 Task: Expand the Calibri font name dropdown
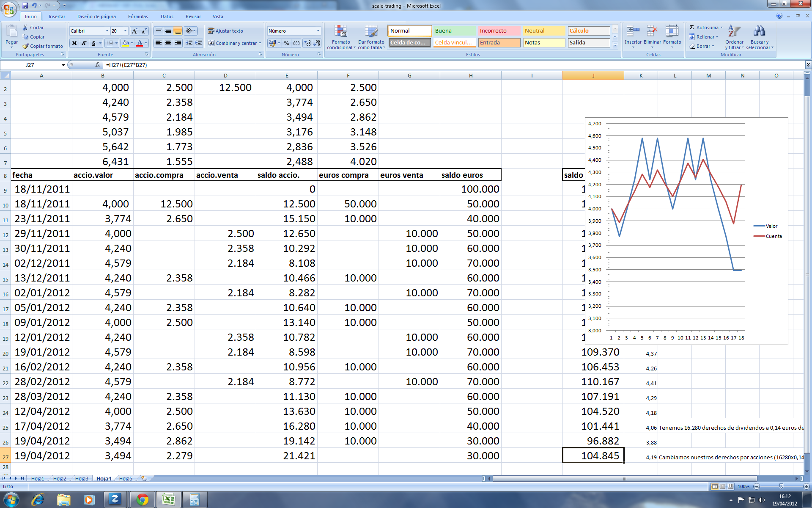107,31
